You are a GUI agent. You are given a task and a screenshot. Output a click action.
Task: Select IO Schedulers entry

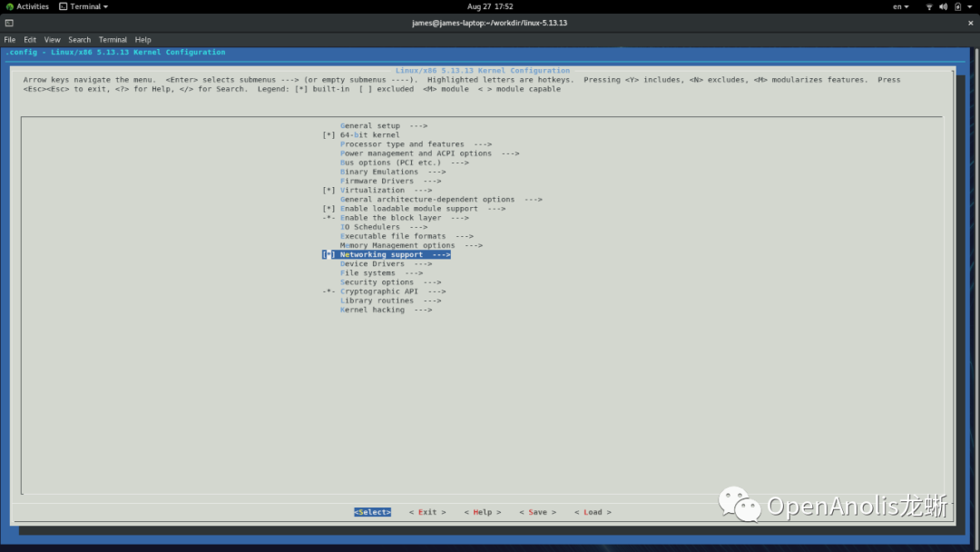[384, 227]
